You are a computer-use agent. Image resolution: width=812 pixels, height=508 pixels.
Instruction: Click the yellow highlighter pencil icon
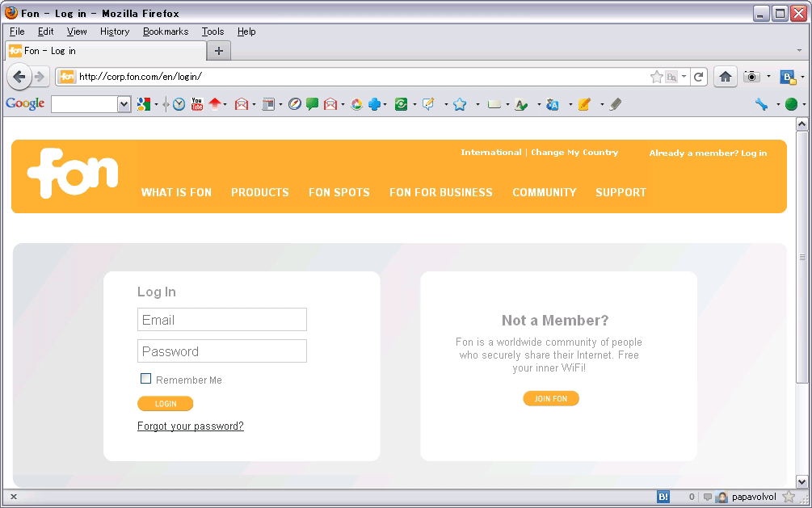[584, 105]
